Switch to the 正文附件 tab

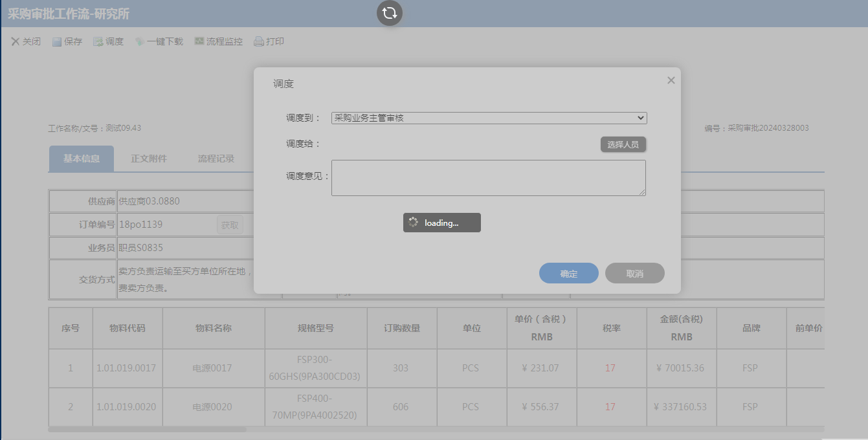click(x=149, y=159)
